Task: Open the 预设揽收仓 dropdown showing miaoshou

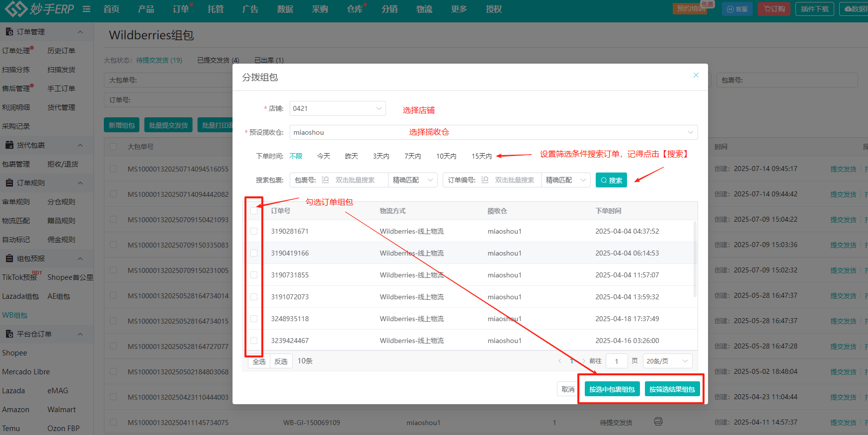Action: 493,132
